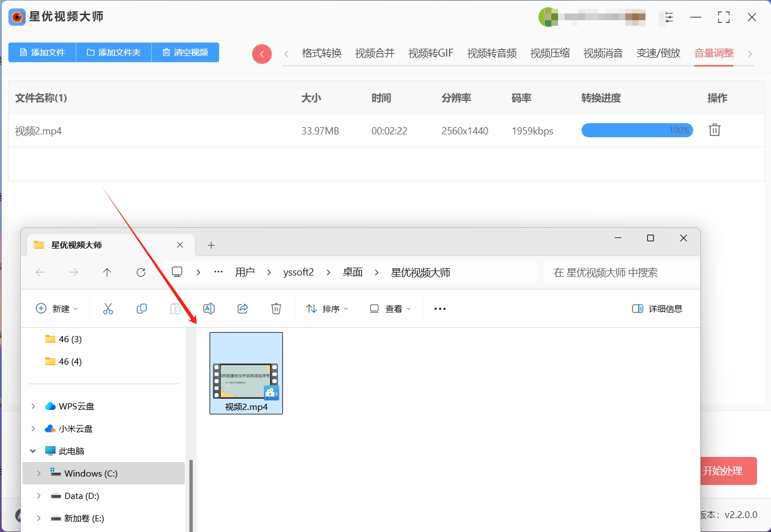Expand hidden path with the ellipsis in address bar

coord(219,272)
